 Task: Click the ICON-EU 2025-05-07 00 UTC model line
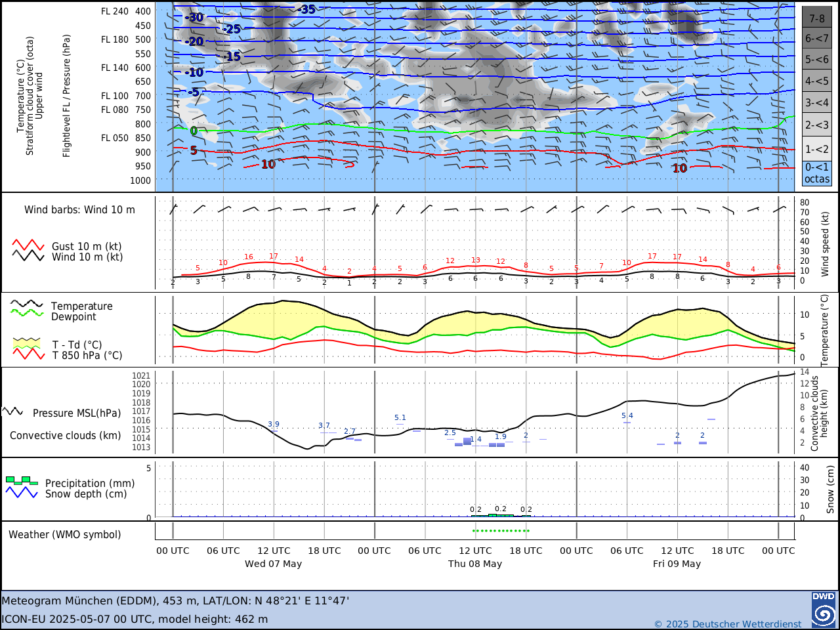[x=135, y=619]
